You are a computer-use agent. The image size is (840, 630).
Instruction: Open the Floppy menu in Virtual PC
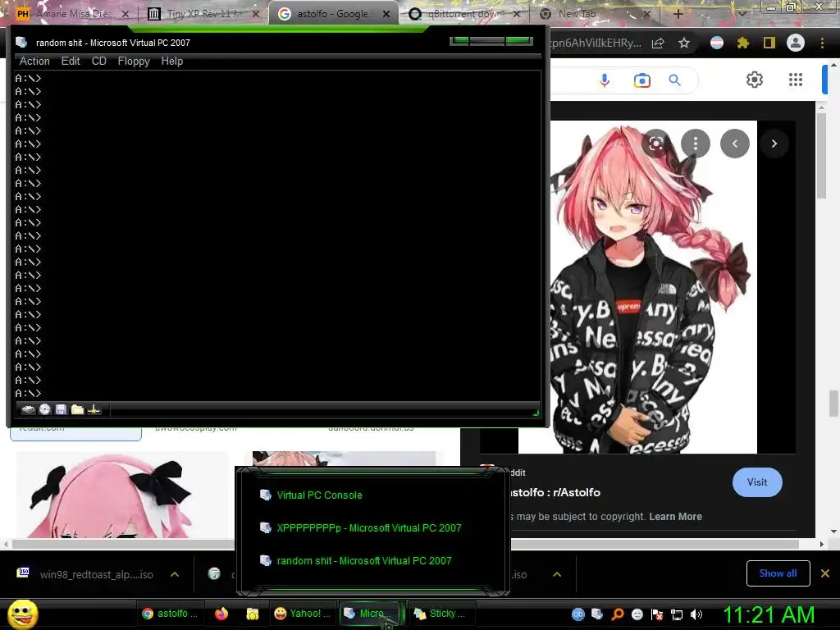(x=134, y=61)
